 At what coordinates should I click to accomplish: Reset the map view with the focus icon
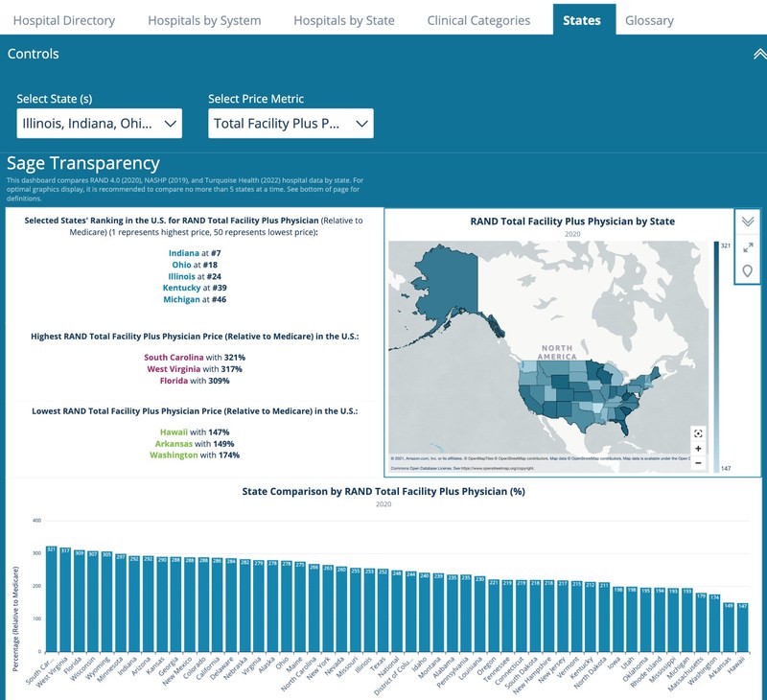tap(698, 433)
